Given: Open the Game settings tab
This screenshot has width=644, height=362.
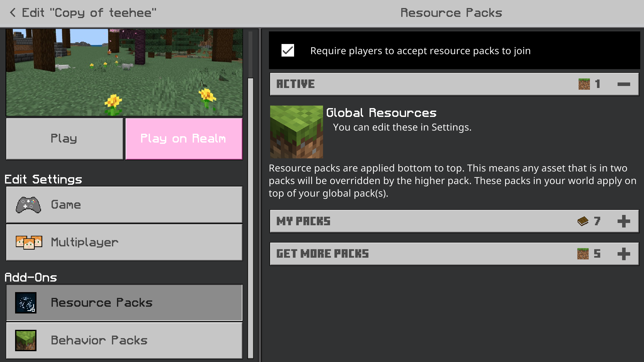Looking at the screenshot, I should (x=124, y=205).
